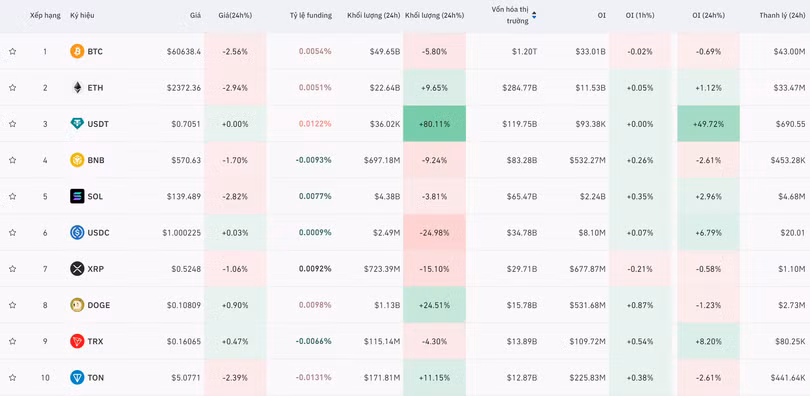810x396 pixels.
Task: Click the Tether USDT logo
Action: tap(77, 124)
